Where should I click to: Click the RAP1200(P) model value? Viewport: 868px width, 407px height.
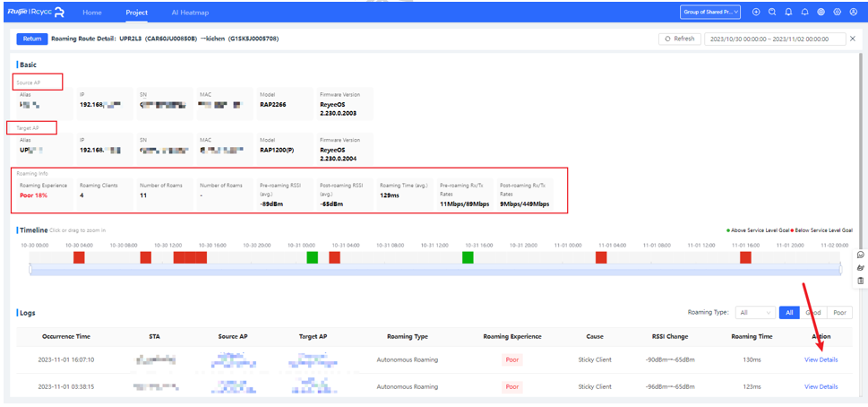pos(279,150)
